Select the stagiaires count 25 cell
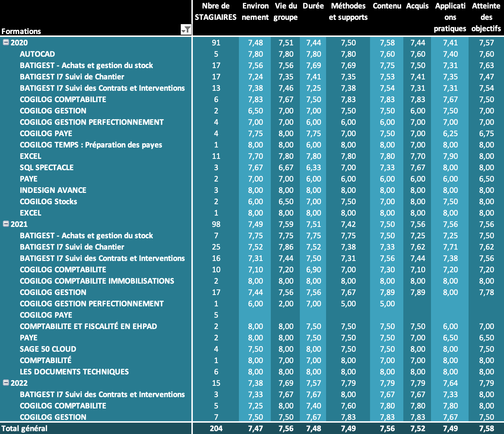The image size is (504, 434). click(216, 247)
